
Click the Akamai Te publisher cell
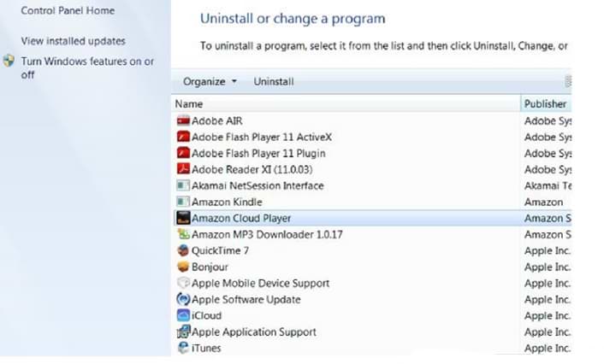tap(548, 185)
